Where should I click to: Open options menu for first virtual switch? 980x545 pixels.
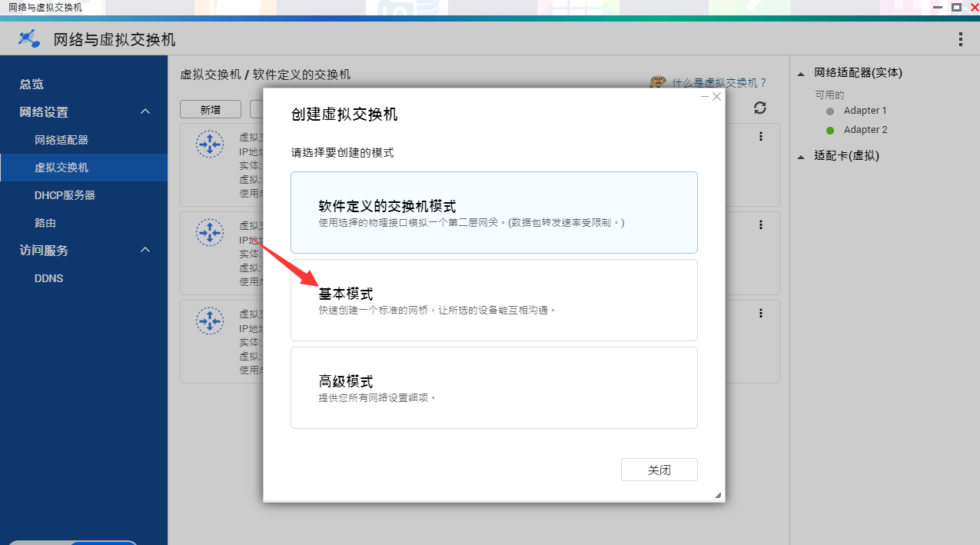[761, 136]
